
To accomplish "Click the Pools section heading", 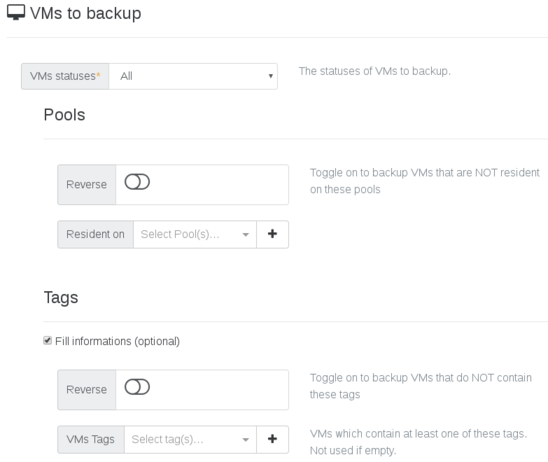I will [x=64, y=115].
